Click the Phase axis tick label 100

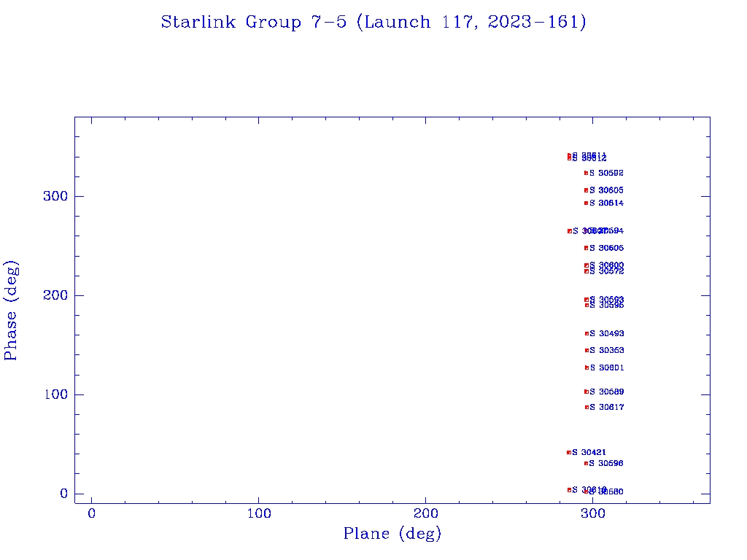tap(55, 394)
